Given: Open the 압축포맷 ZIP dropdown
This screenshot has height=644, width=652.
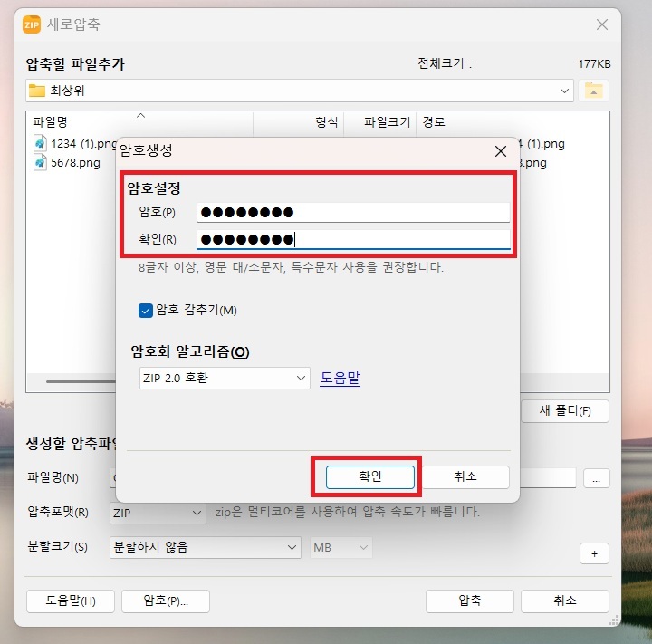Looking at the screenshot, I should tap(158, 513).
